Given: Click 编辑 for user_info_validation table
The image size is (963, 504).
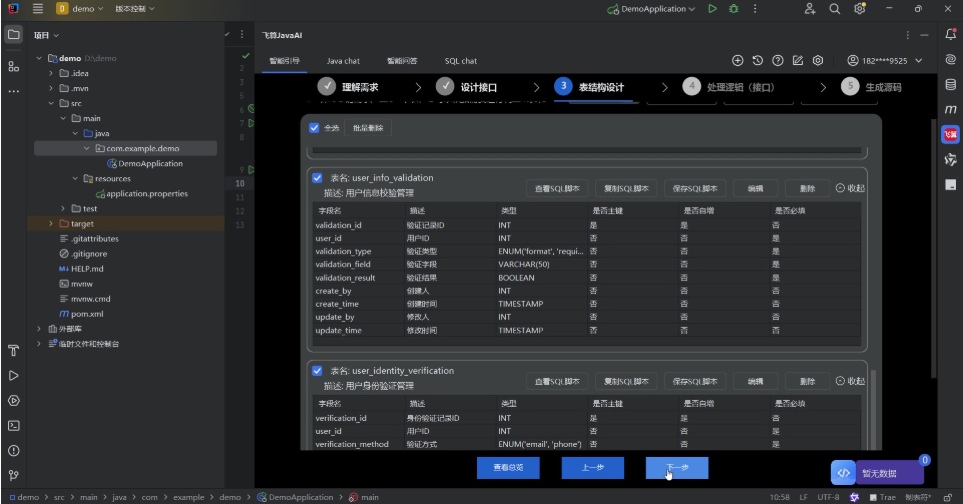Looking at the screenshot, I should [x=755, y=188].
